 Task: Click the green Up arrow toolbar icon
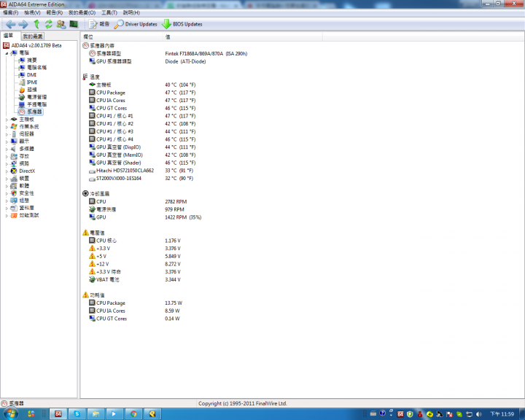point(36,24)
